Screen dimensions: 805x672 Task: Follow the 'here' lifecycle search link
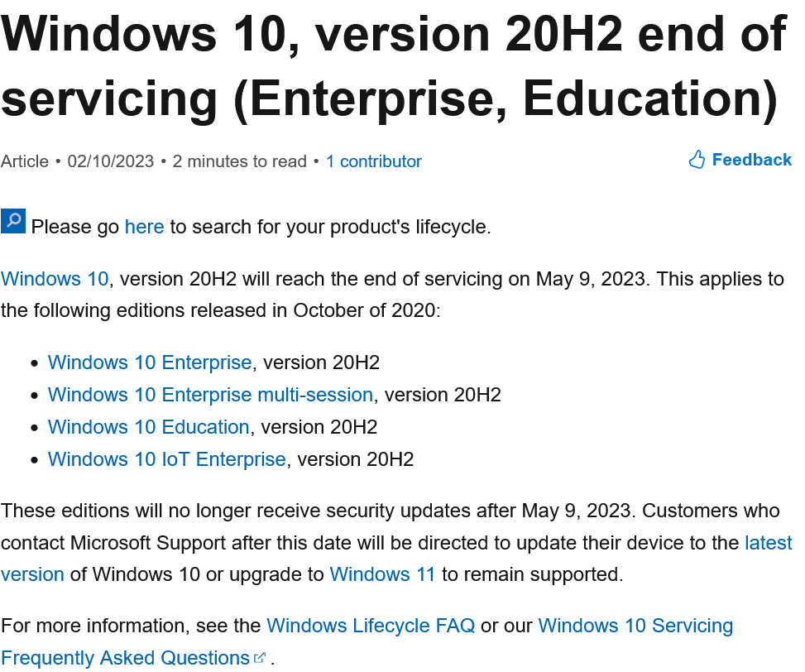tap(144, 227)
